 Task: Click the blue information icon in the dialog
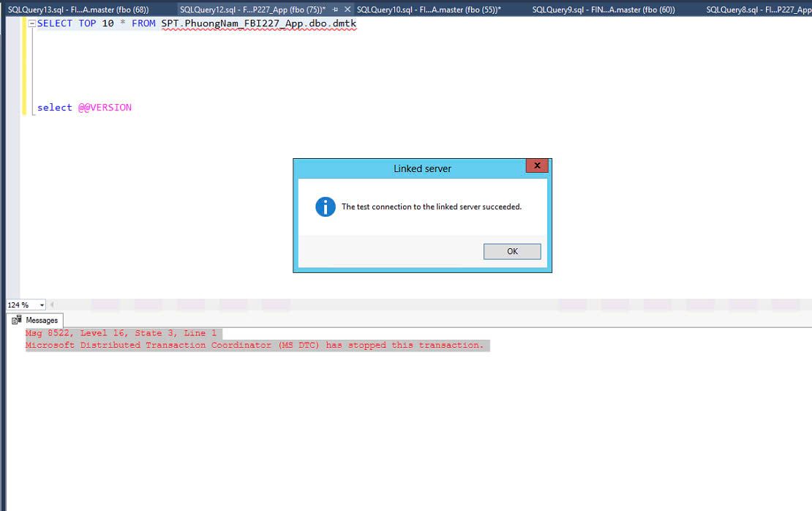[325, 206]
